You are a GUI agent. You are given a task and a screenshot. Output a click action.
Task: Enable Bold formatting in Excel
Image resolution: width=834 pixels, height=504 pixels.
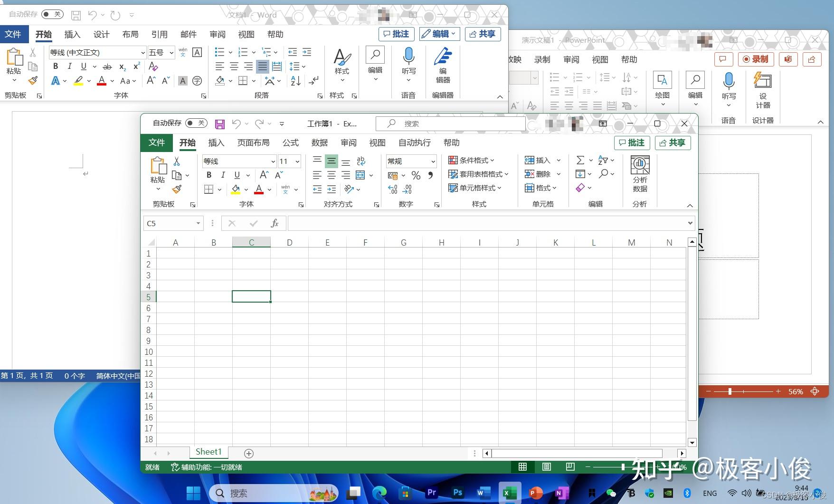(x=208, y=175)
